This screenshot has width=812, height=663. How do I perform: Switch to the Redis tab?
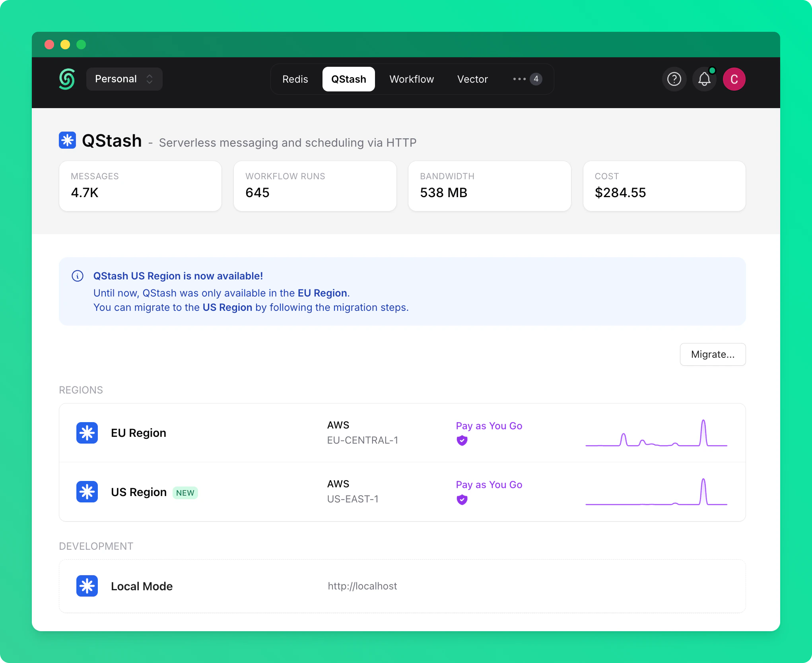[x=295, y=79]
